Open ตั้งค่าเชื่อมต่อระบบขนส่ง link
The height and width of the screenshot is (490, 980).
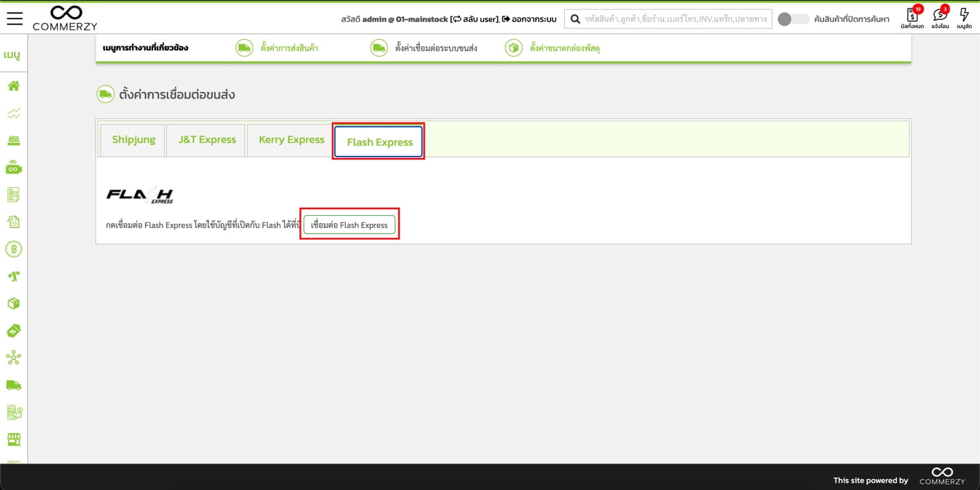(436, 48)
